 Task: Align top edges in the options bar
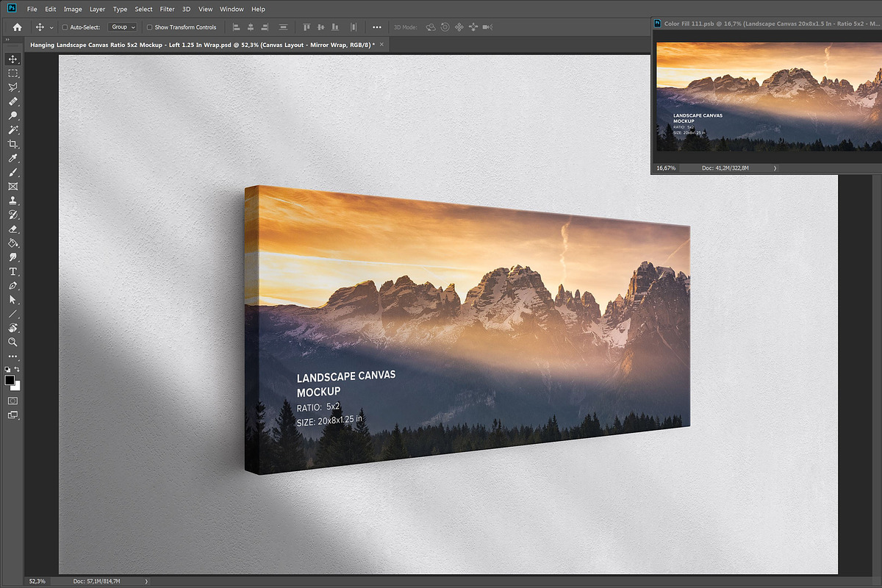pos(307,27)
